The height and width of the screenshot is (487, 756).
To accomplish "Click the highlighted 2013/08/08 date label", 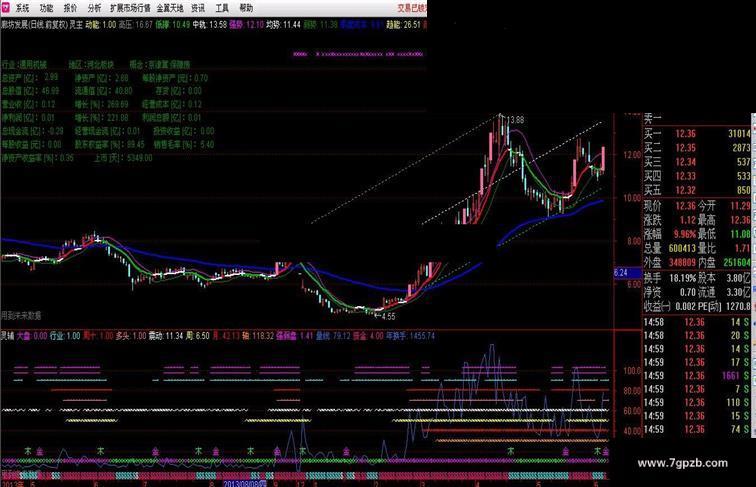I will point(244,483).
